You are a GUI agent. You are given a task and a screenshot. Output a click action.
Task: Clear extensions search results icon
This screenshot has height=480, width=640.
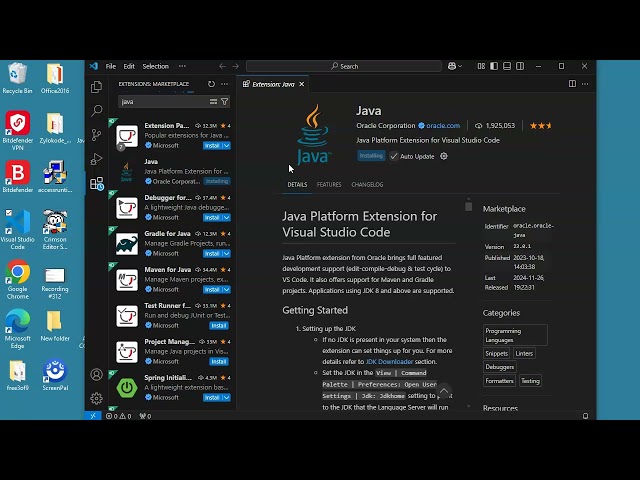213,102
